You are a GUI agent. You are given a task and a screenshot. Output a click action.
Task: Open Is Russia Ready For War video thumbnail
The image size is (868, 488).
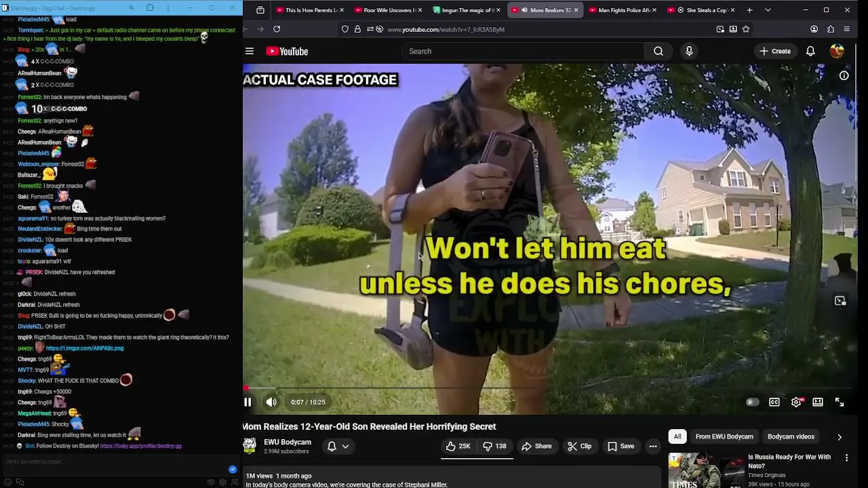[x=705, y=470]
